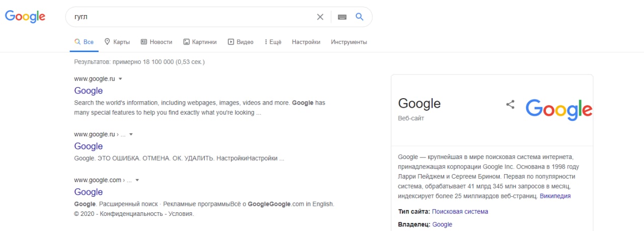
Task: Select the Все tab
Action: coord(84,42)
